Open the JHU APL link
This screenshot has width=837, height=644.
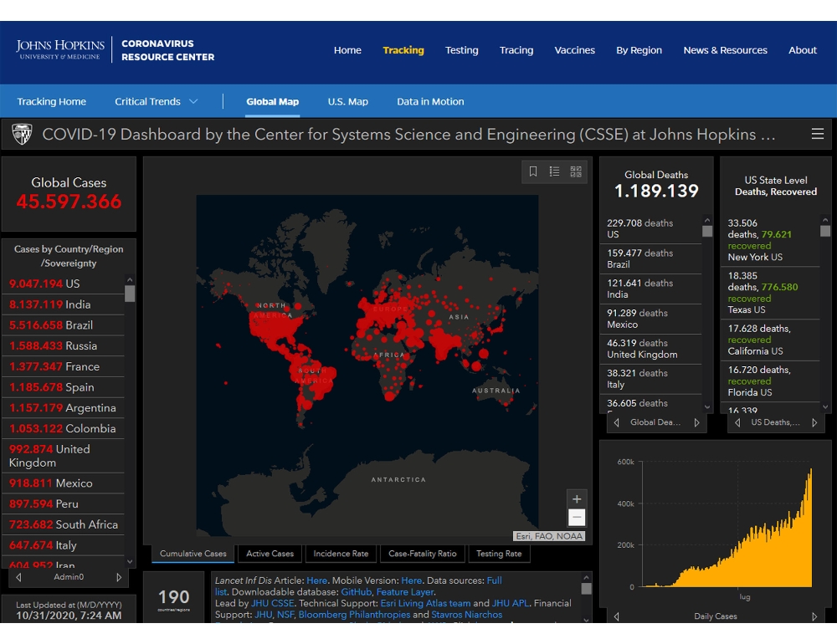point(511,603)
